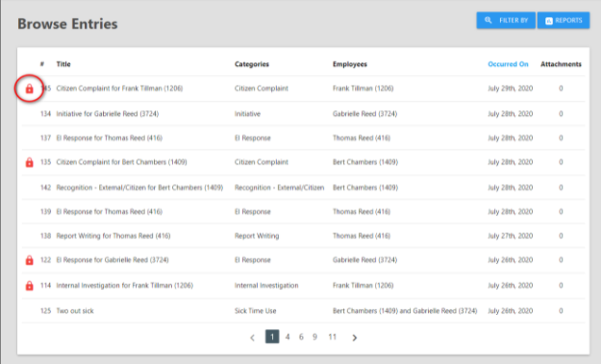Click chart icon in Reports button

pos(549,21)
